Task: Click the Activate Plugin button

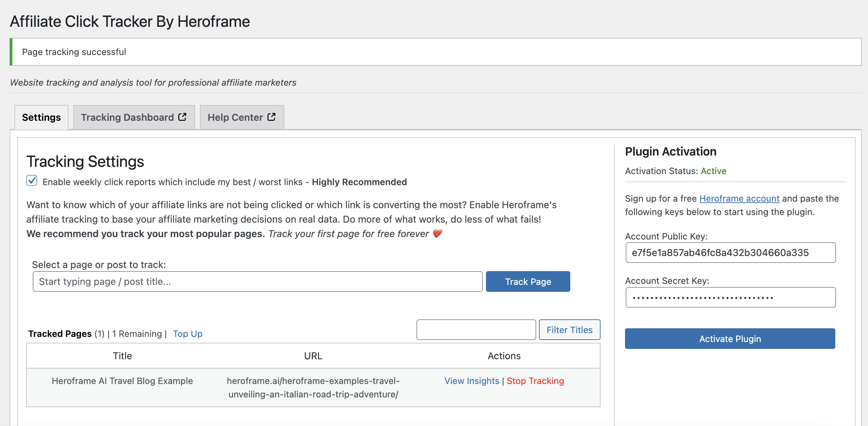Action: click(730, 339)
